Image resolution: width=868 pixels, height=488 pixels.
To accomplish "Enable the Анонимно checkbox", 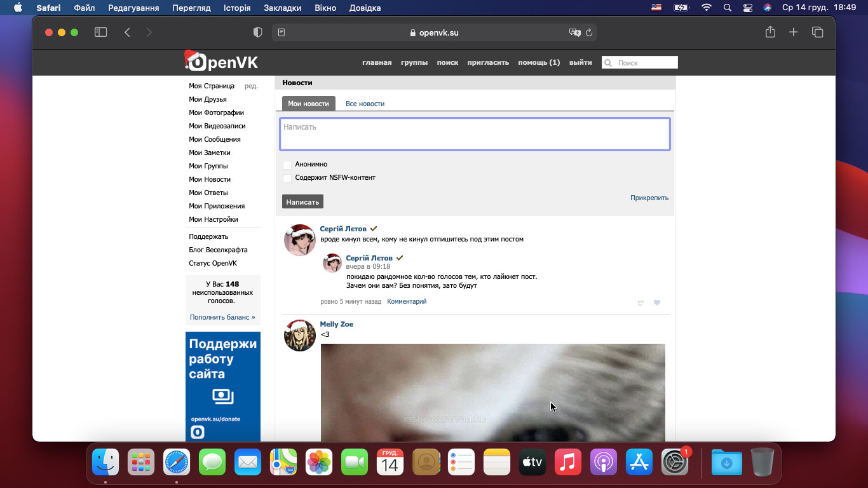I will click(287, 165).
